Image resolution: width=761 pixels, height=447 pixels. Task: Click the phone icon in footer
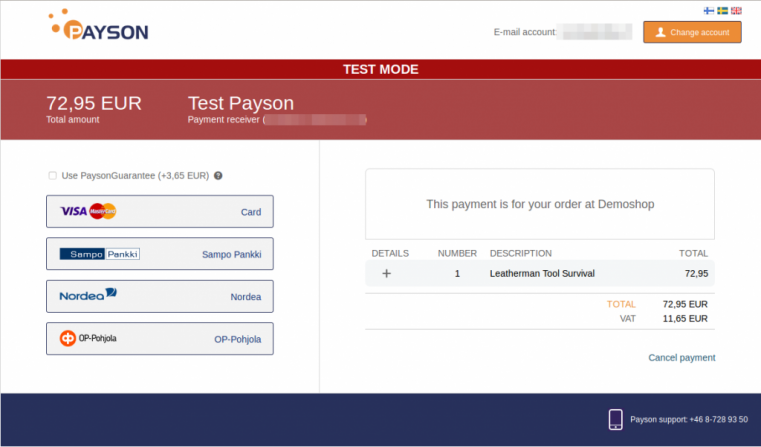615,419
